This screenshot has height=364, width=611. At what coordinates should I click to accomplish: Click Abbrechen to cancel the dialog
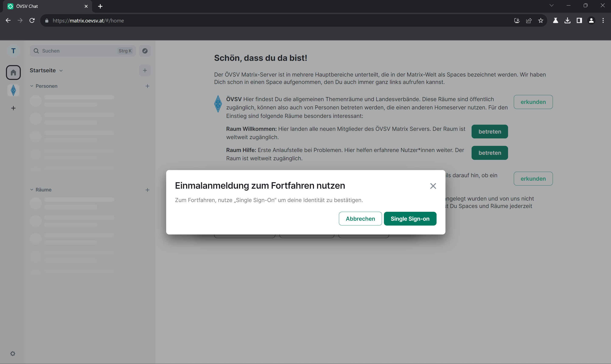tap(360, 219)
